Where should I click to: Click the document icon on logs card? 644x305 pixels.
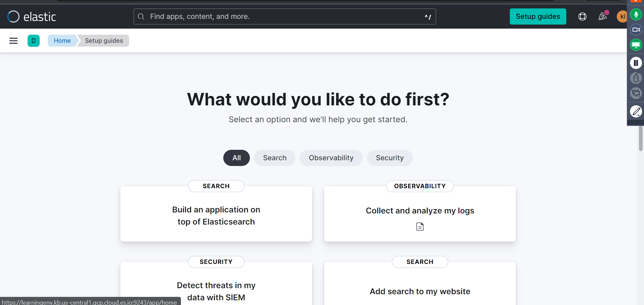pyautogui.click(x=420, y=227)
